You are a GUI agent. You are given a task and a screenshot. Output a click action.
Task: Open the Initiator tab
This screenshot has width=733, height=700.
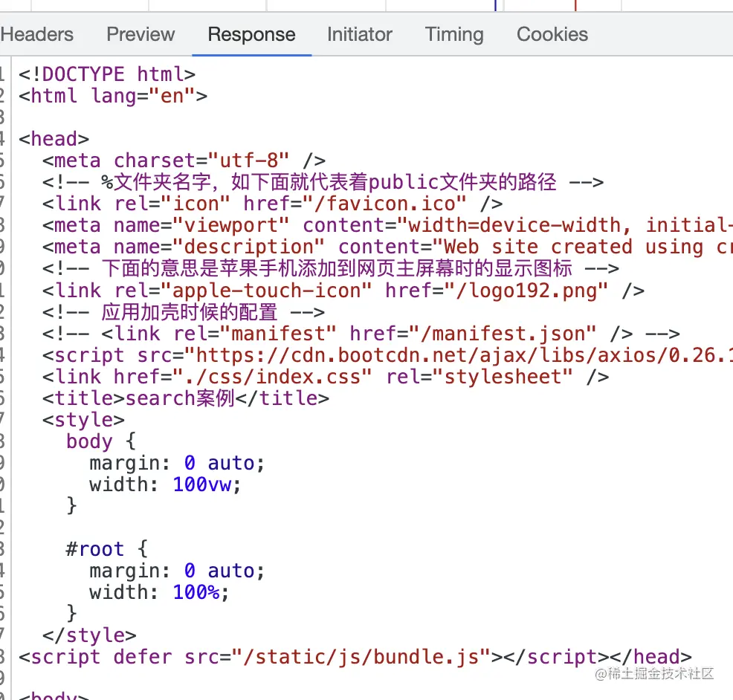coord(360,34)
